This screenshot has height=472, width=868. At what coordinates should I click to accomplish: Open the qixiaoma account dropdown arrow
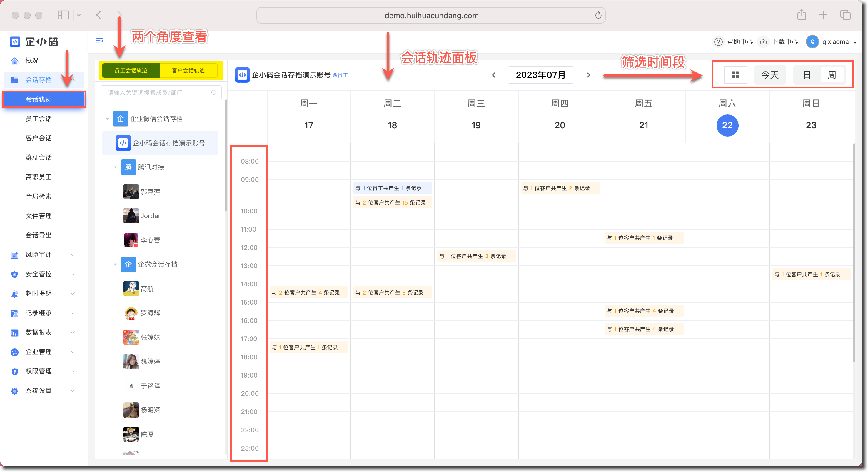[855, 42]
